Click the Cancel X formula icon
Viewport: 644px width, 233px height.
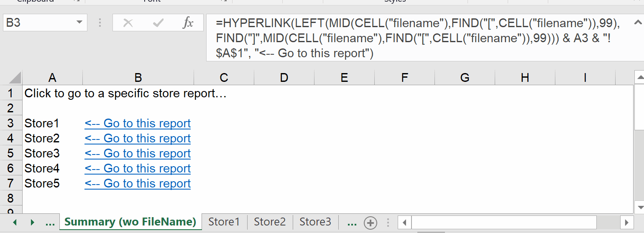pyautogui.click(x=128, y=23)
